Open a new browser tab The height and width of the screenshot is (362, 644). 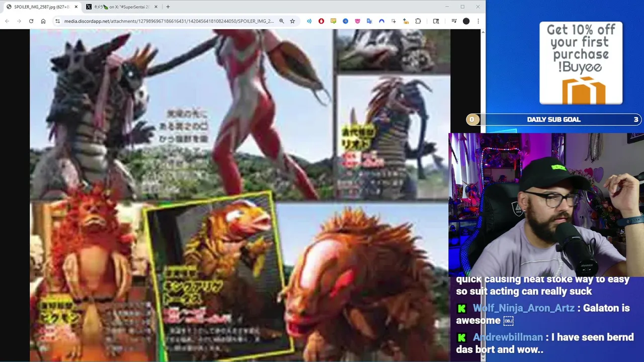168,7
